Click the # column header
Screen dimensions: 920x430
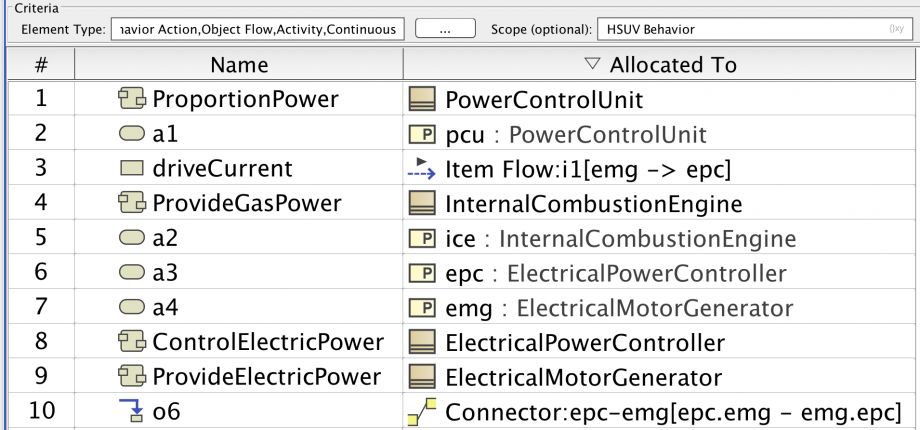click(x=41, y=65)
